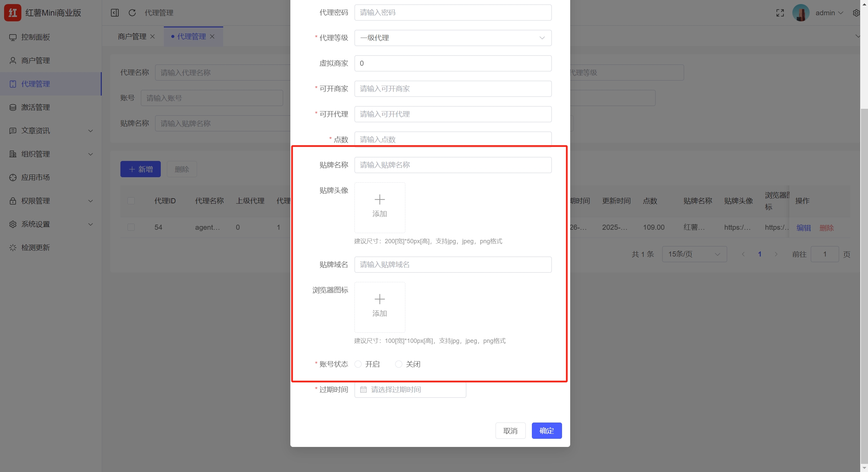
Task: Select the 关闭 account status radio
Action: pos(398,364)
